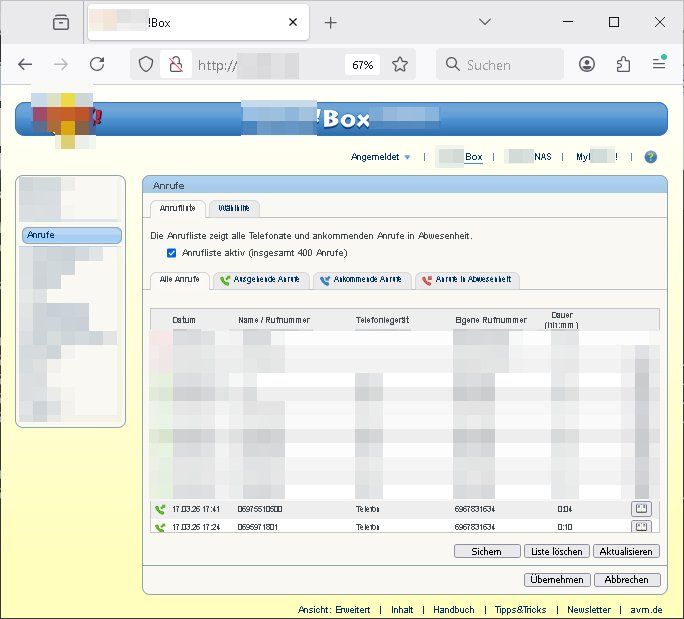Open the list all tabs chevron
Viewport: 684px width, 619px height.
484,22
